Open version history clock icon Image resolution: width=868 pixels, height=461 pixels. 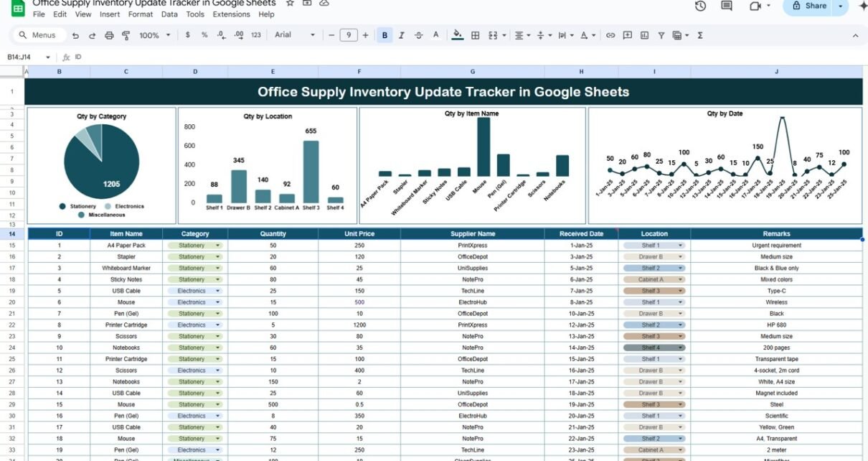700,6
